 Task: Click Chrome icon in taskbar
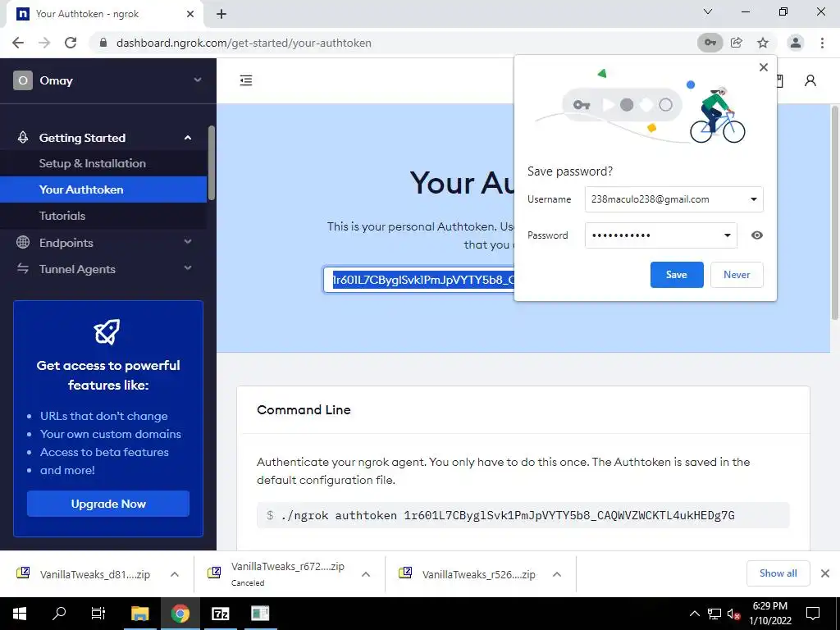180,614
